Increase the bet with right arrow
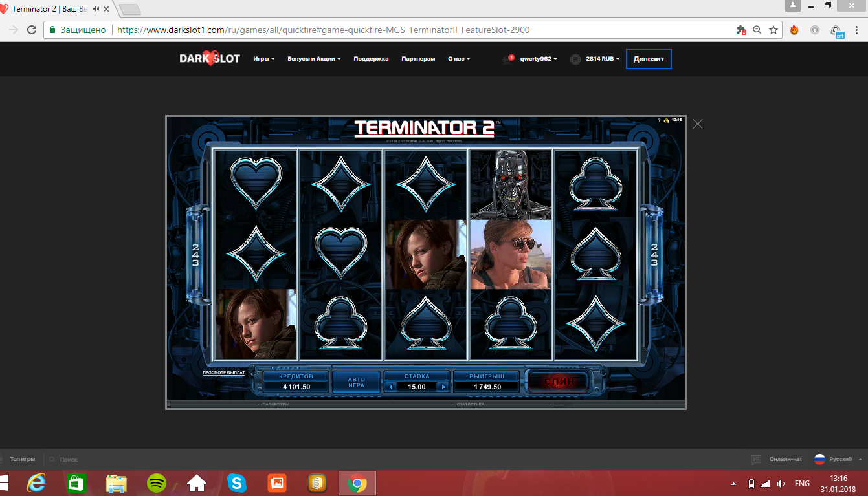Viewport: 868px width, 496px height. click(443, 387)
